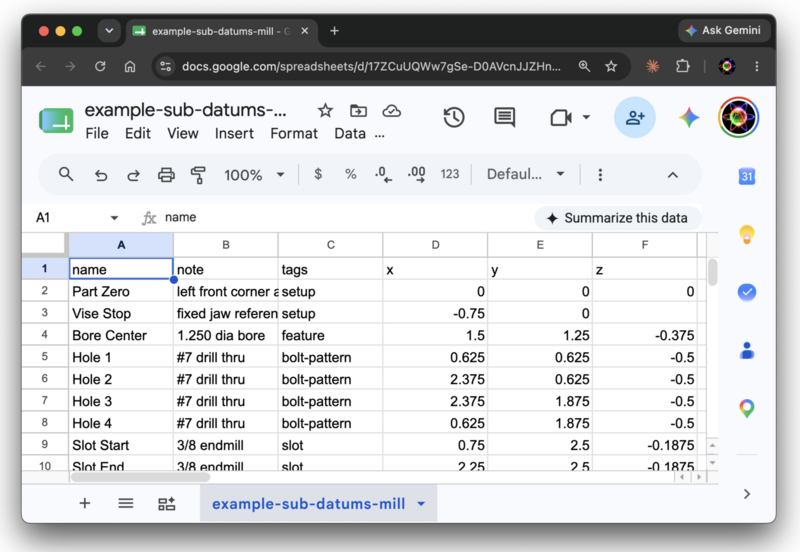Viewport: 800px width, 552px height.
Task: Go to browser home page
Action: coord(130,66)
